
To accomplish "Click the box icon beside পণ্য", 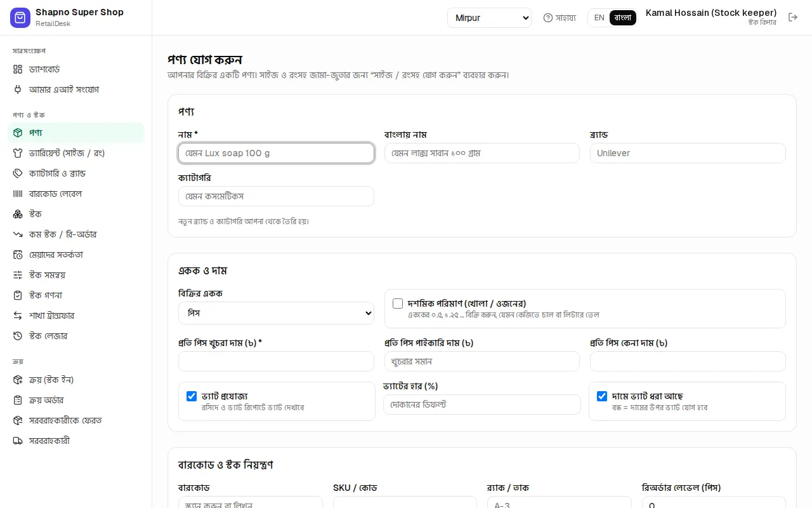I will 18,133.
